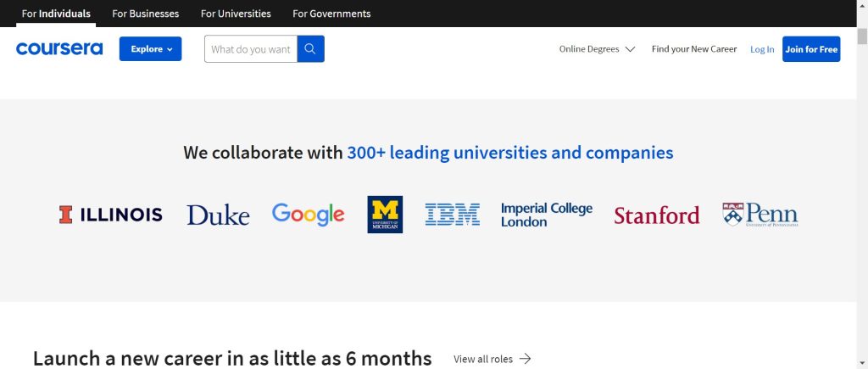Click the Penn logo
This screenshot has width=868, height=369.
coord(759,214)
